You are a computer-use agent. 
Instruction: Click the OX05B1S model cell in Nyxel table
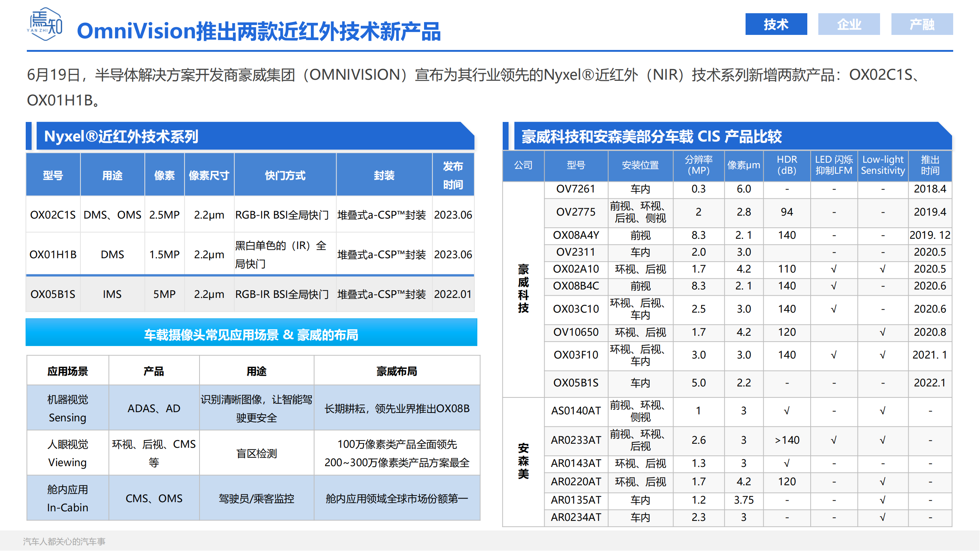click(53, 294)
